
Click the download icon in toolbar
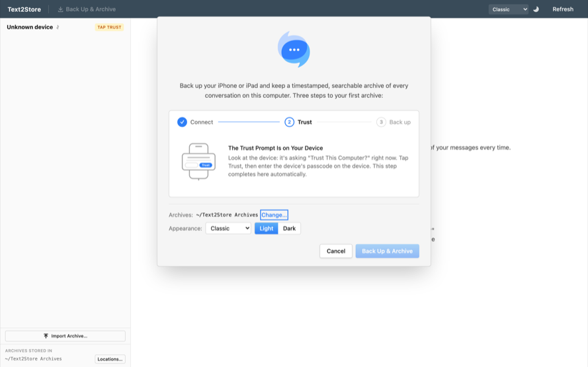click(x=60, y=9)
